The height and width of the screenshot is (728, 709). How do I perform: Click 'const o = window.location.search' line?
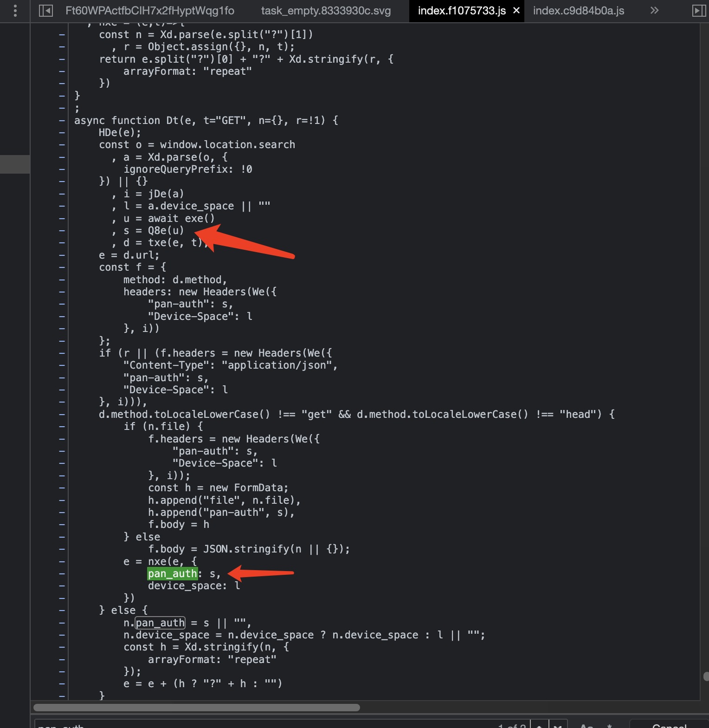[197, 144]
